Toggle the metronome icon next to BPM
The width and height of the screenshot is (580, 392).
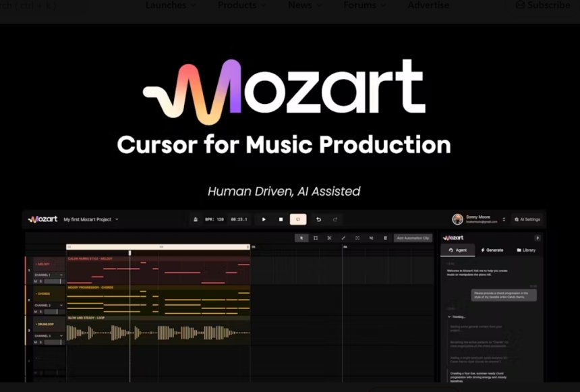click(196, 219)
